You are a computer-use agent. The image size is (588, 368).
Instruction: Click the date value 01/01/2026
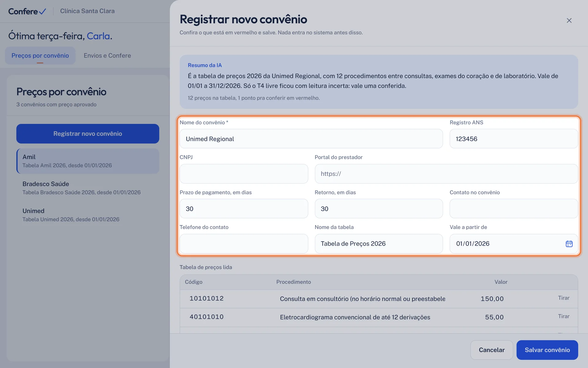[x=473, y=244]
